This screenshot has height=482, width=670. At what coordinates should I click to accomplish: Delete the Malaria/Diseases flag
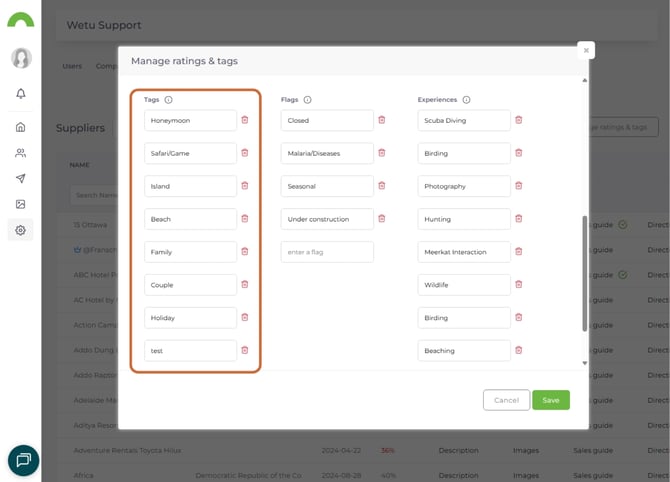tap(382, 153)
